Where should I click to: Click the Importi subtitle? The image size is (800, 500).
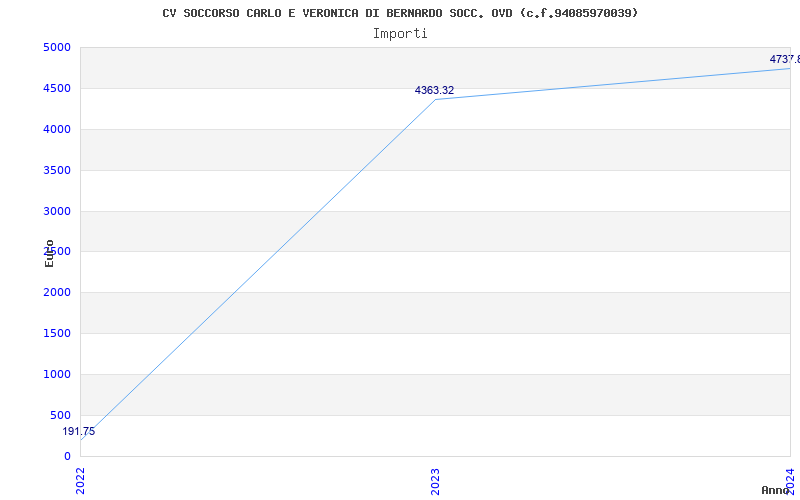(x=400, y=34)
